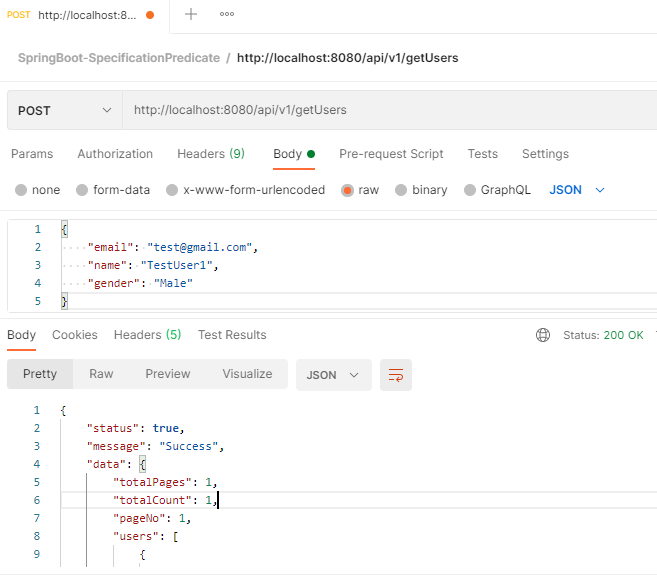Choose x-www-form-urlencoded body type
This screenshot has width=657, height=577.
(172, 190)
